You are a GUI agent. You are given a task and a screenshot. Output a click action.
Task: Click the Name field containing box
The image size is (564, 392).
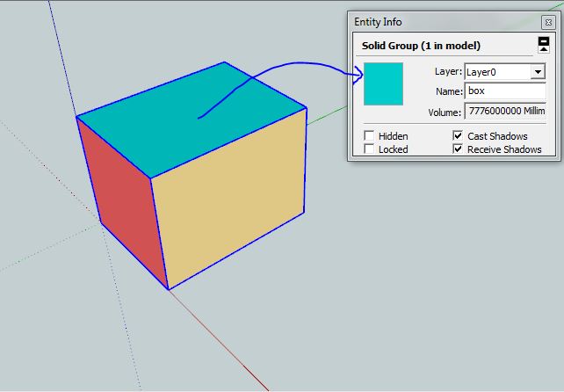[505, 91]
